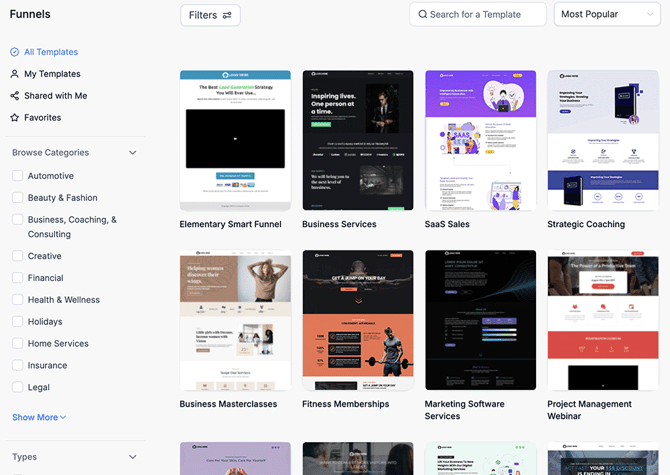Check the Creative category box
The width and height of the screenshot is (670, 475).
tap(18, 256)
